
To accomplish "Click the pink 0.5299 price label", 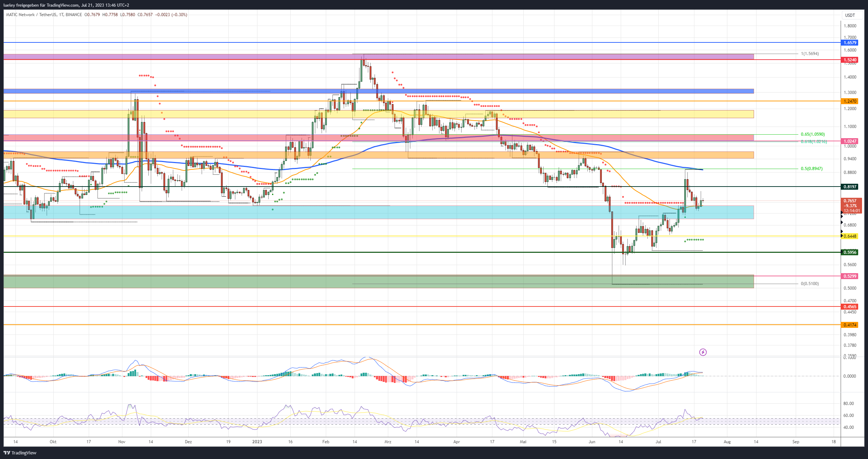I will (850, 276).
